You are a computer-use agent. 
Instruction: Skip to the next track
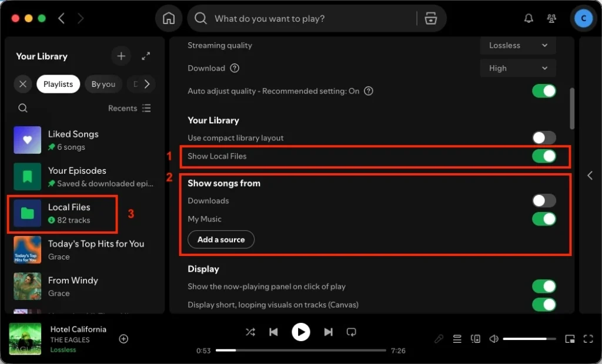pos(328,332)
